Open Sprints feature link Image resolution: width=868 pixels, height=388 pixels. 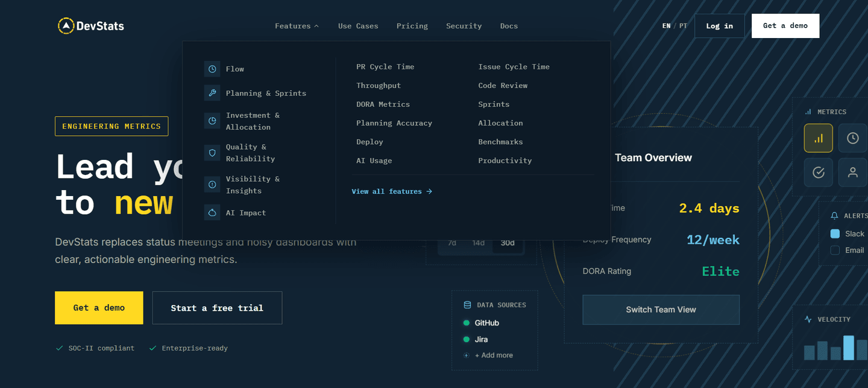click(494, 104)
